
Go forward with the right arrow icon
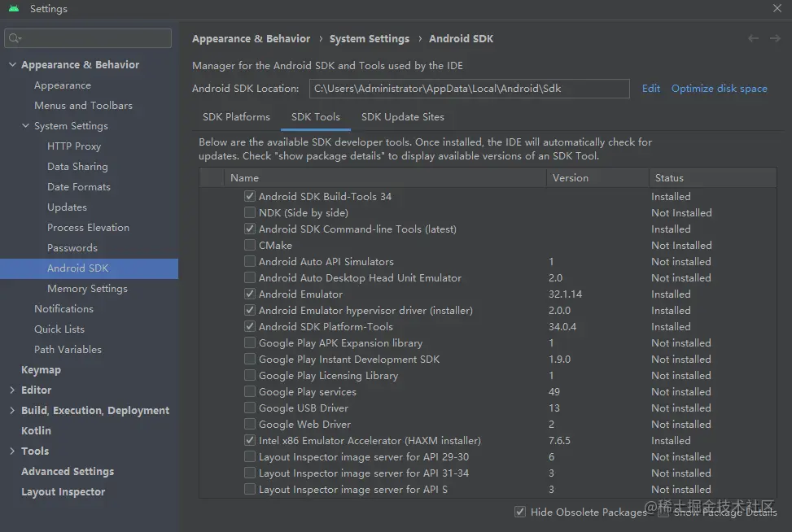tap(775, 38)
